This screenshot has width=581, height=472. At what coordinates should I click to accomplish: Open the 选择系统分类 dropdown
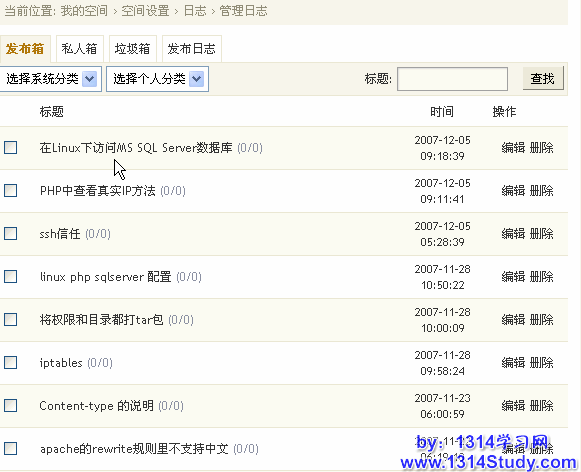51,79
